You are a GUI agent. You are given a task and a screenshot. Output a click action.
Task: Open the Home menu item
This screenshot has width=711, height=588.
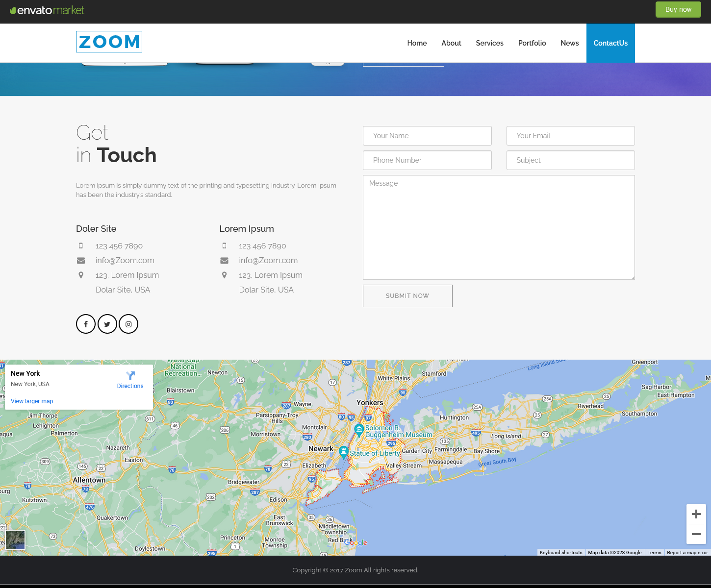(x=417, y=43)
